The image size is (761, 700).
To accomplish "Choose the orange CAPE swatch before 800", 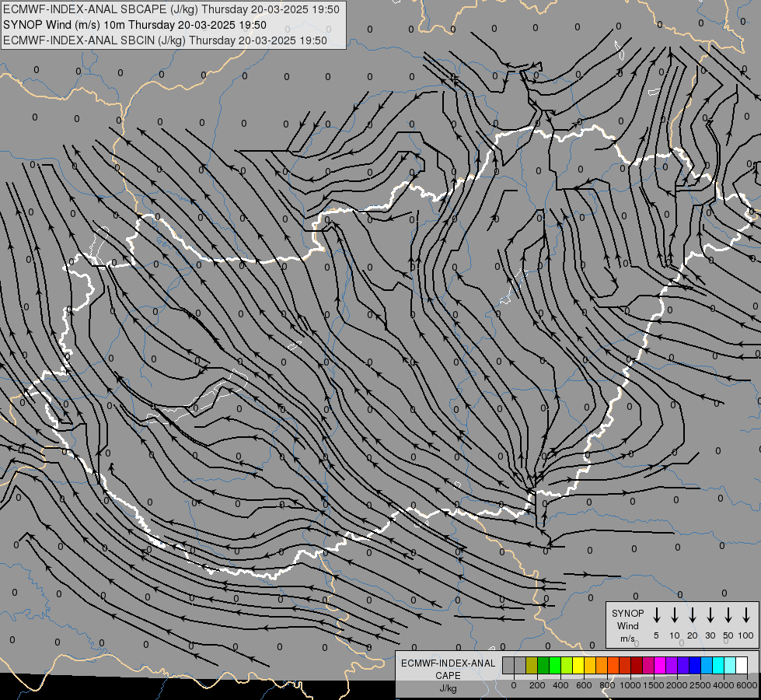I will [x=602, y=665].
